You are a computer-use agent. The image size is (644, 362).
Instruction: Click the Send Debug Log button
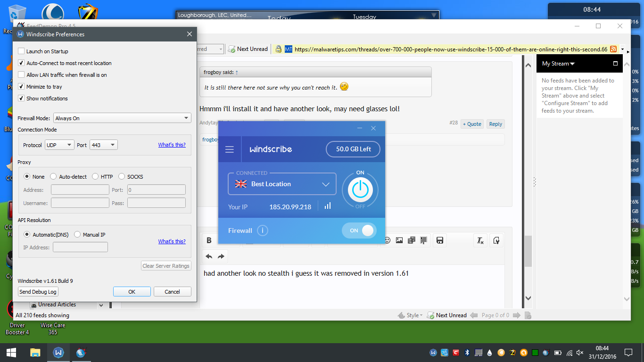point(38,292)
